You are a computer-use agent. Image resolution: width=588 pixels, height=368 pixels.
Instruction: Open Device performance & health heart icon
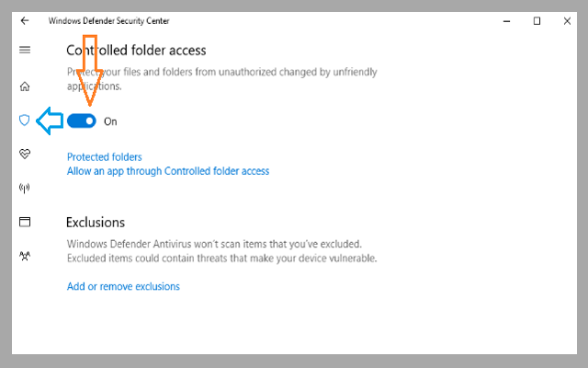(x=25, y=154)
